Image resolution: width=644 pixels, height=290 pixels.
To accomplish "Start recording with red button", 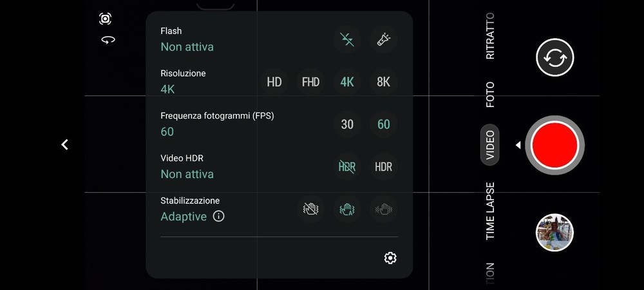I will [555, 144].
